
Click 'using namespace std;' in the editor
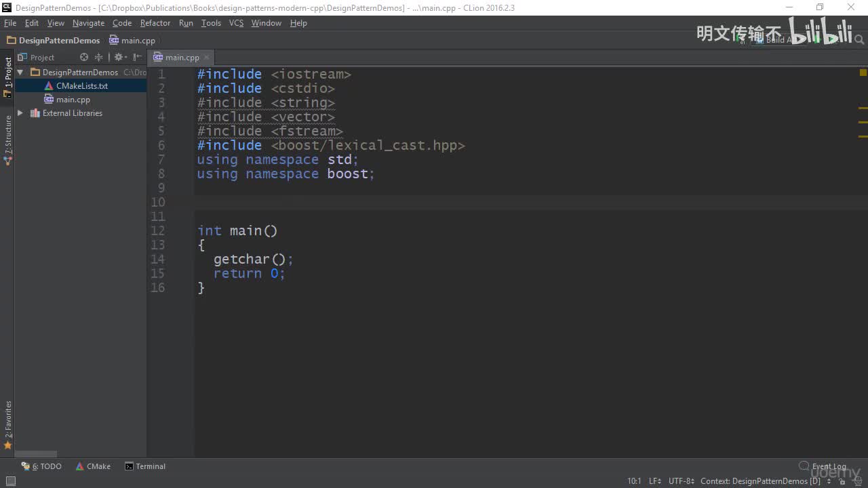[278, 159]
